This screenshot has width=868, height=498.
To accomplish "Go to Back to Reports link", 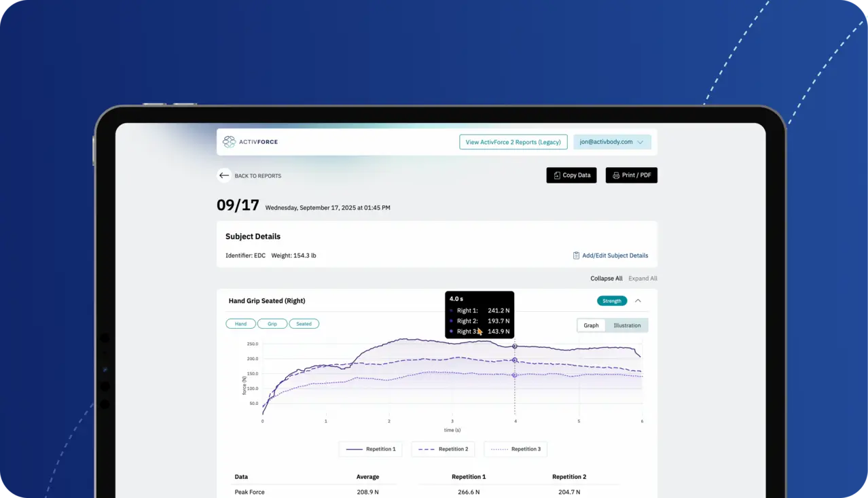I will (x=257, y=176).
